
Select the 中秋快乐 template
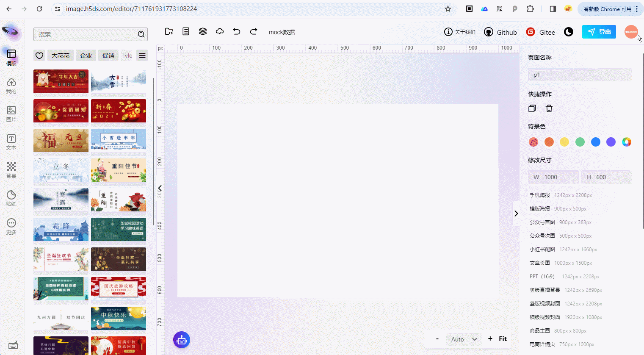pos(119,319)
